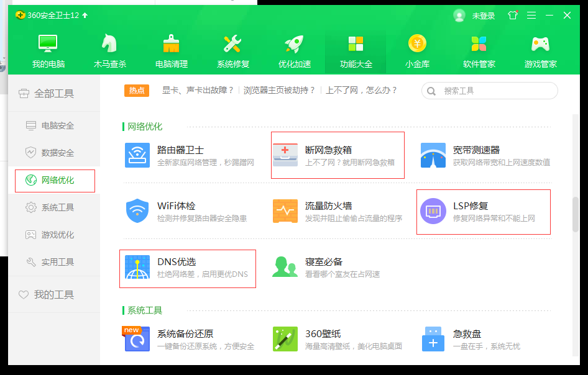
Task: Click the user avatar icon
Action: (459, 16)
